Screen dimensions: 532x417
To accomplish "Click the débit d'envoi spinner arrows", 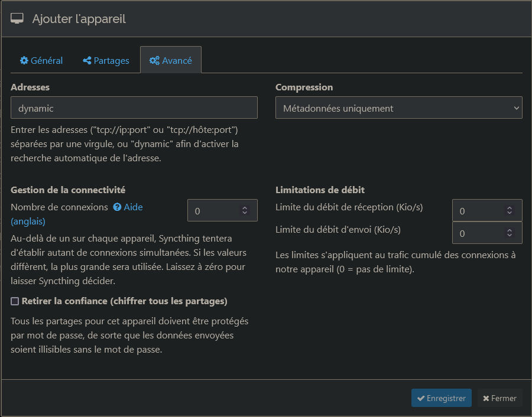I will [x=510, y=233].
